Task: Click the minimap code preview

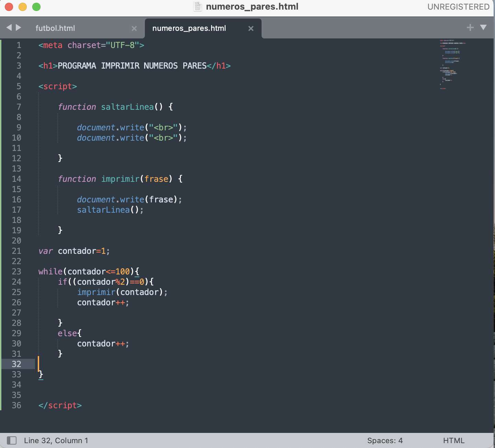Action: pos(452,64)
